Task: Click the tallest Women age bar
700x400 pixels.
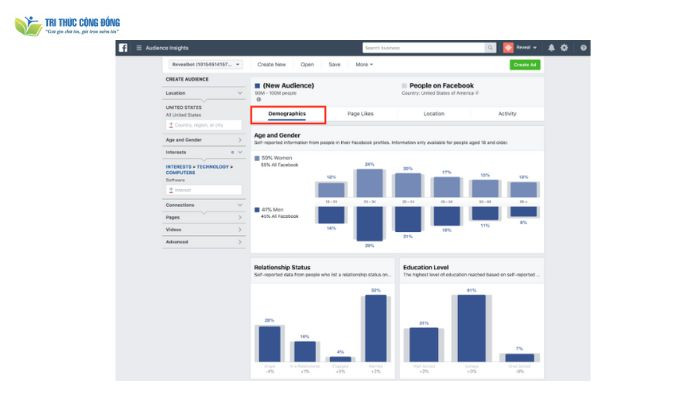Action: (x=369, y=183)
